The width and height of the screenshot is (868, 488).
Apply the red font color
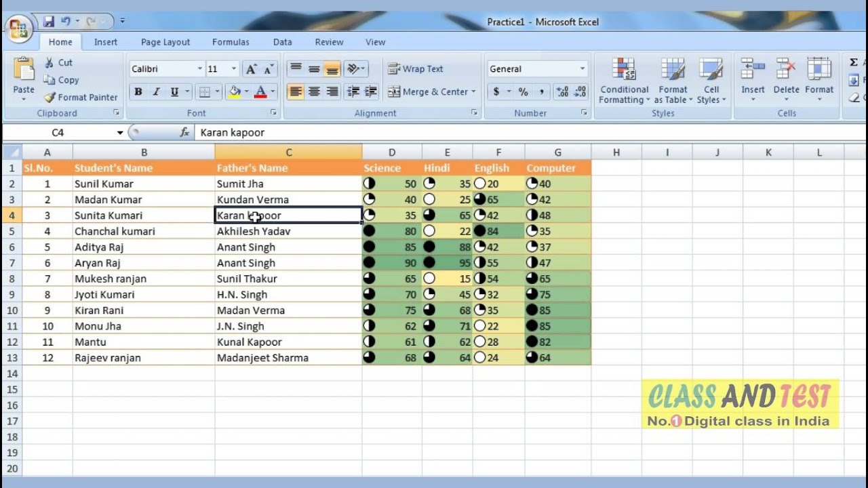[260, 91]
